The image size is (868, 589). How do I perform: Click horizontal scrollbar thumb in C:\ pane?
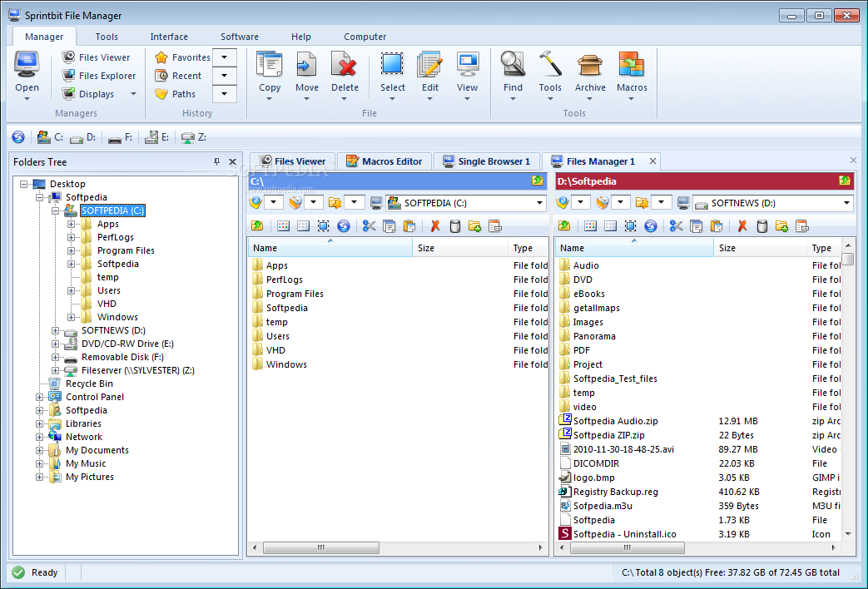[321, 547]
